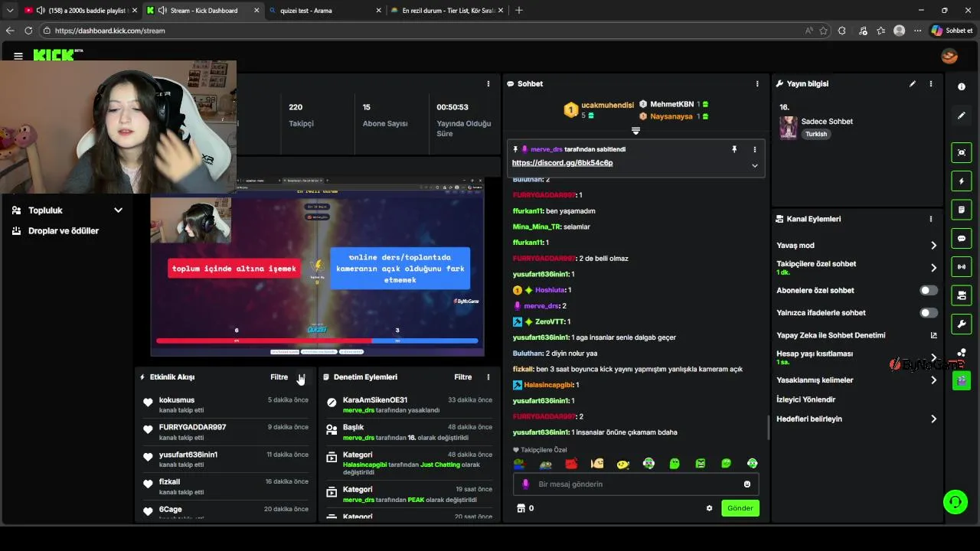Expand the Topluluk sidebar section
Image resolution: width=980 pixels, height=551 pixels.
tap(67, 210)
